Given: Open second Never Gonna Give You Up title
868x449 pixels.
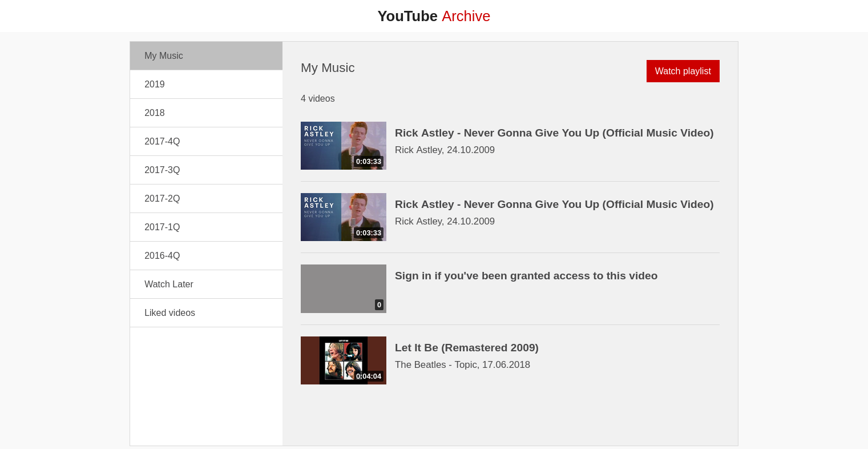Looking at the screenshot, I should point(554,205).
